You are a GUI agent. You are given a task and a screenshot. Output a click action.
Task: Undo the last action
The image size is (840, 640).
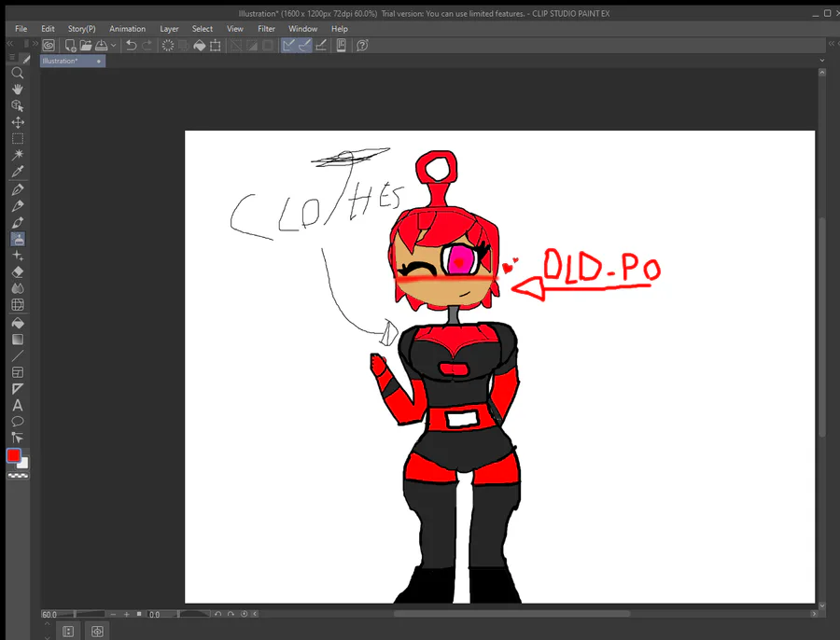tap(132, 46)
